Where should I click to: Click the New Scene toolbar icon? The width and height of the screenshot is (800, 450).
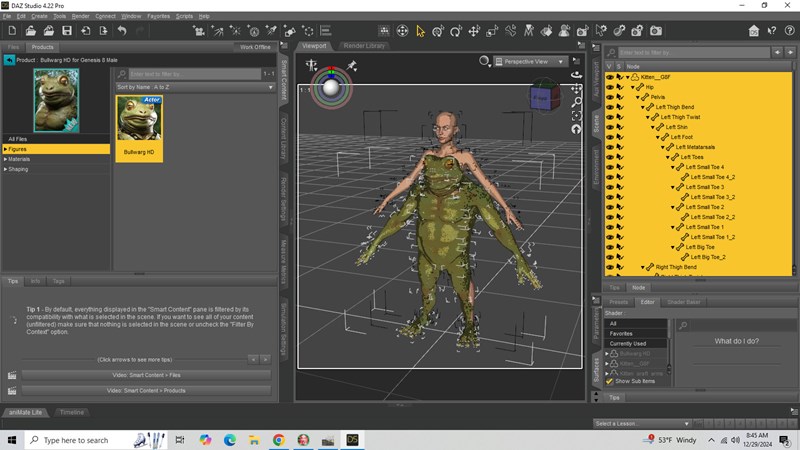[12, 31]
